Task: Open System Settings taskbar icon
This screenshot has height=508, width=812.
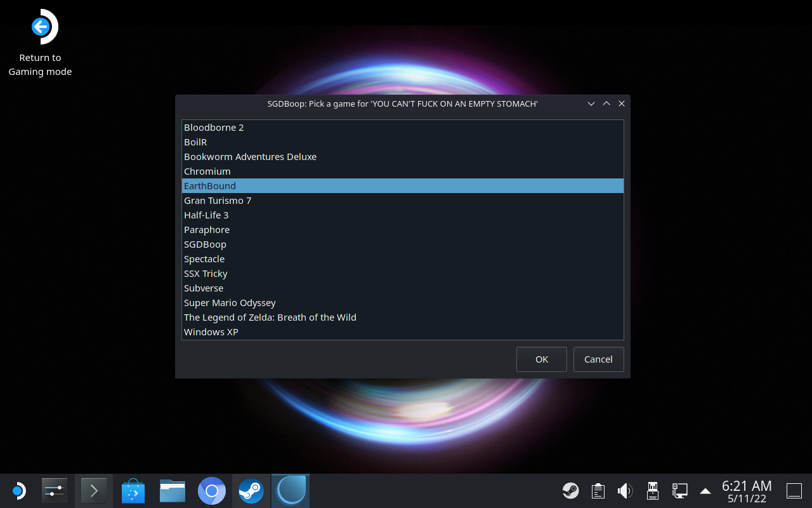Action: (x=55, y=491)
